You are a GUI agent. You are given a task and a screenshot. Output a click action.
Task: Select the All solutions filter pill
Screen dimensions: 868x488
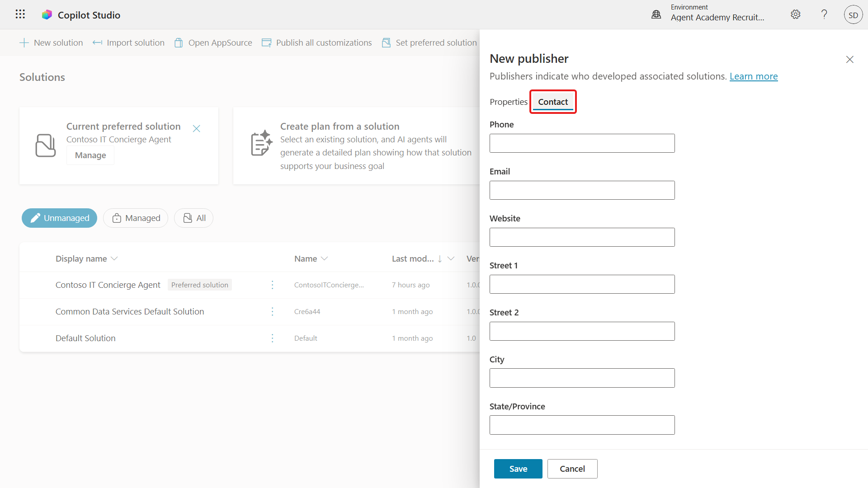click(x=193, y=218)
